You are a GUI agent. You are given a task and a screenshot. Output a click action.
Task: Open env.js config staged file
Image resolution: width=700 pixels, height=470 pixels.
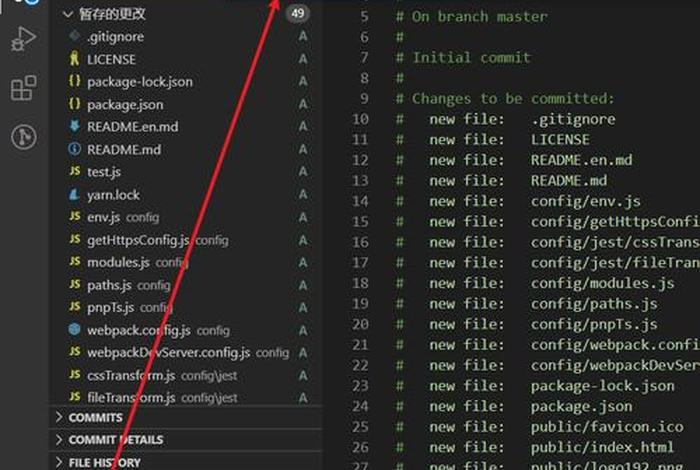click(185, 217)
